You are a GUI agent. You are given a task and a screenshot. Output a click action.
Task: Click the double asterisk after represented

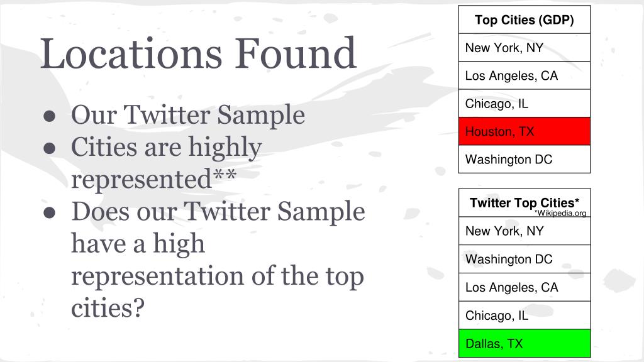point(225,175)
